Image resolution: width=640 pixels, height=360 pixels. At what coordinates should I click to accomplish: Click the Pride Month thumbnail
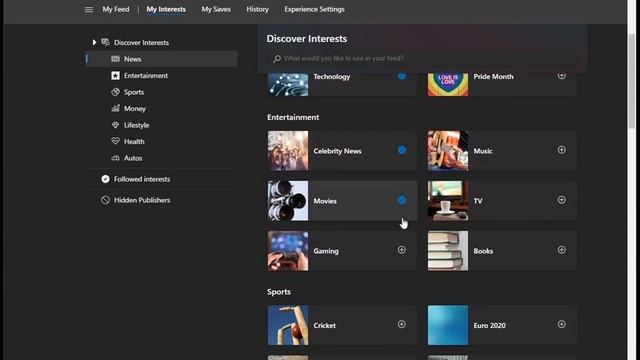[x=448, y=84]
